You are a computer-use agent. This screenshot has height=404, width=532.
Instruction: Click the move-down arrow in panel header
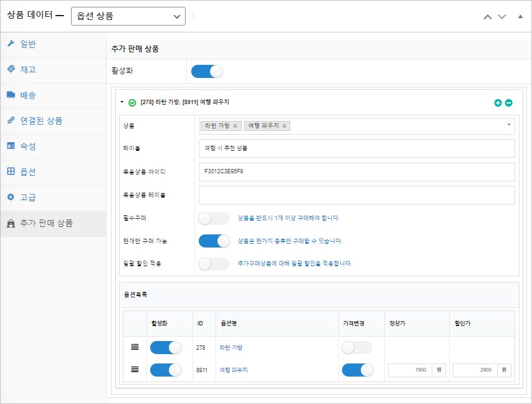(502, 16)
